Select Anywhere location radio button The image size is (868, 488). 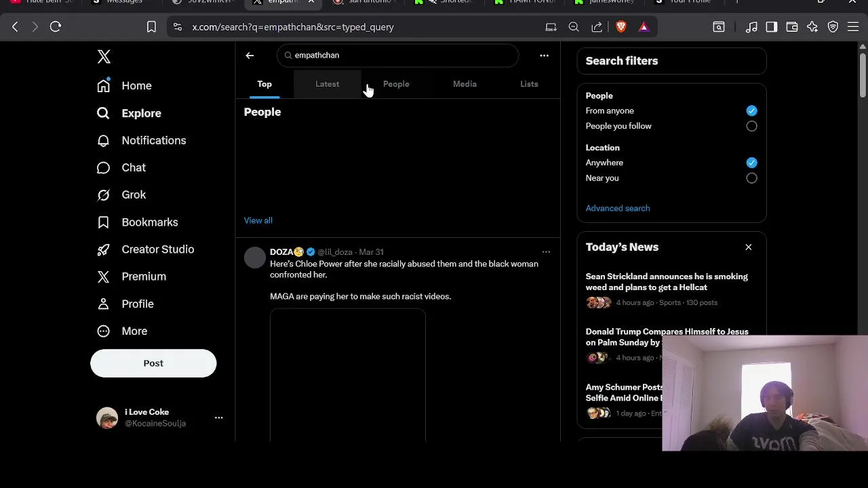(751, 163)
